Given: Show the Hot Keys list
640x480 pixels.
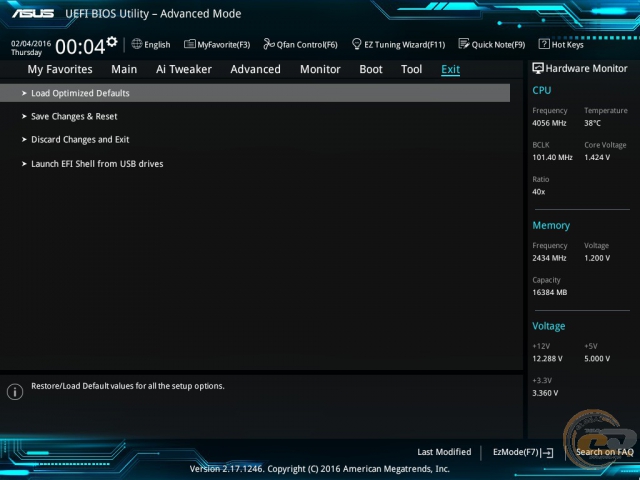Looking at the screenshot, I should pyautogui.click(x=567, y=44).
